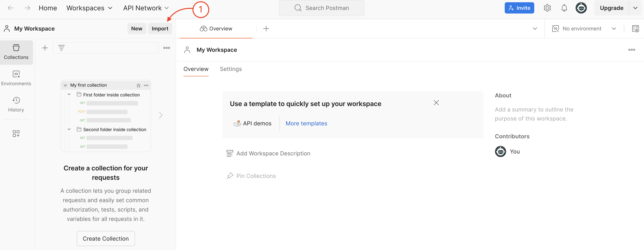Image resolution: width=644 pixels, height=250 pixels.
Task: Select the Collections sidebar icon
Action: pos(16,52)
